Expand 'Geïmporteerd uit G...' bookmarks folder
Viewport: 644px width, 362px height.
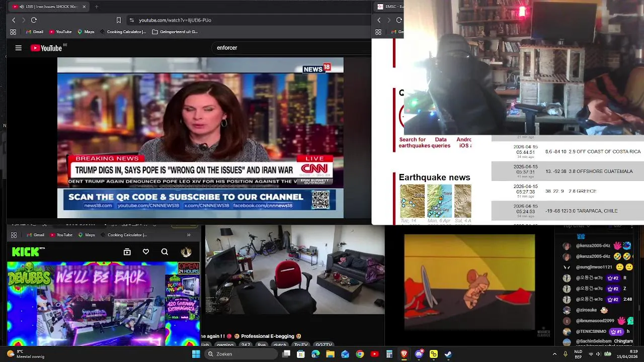[x=175, y=32]
